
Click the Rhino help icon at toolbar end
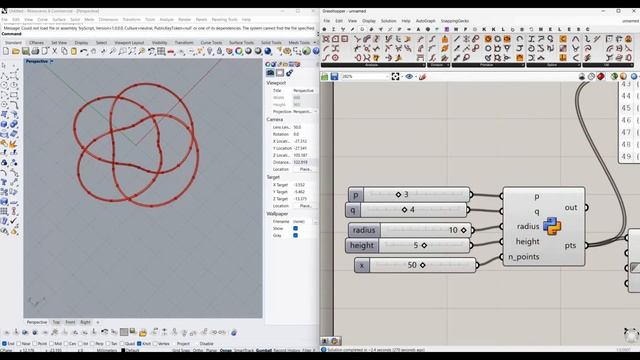tap(316, 51)
